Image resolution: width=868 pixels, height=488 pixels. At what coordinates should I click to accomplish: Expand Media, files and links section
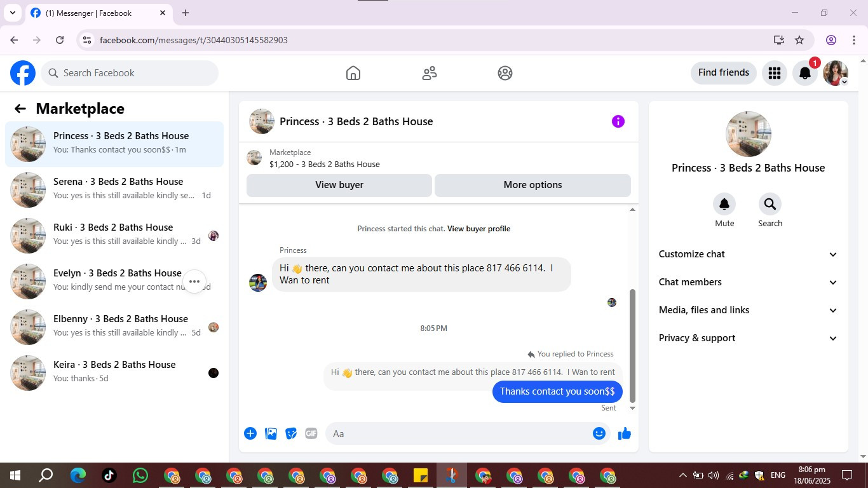[749, 310]
